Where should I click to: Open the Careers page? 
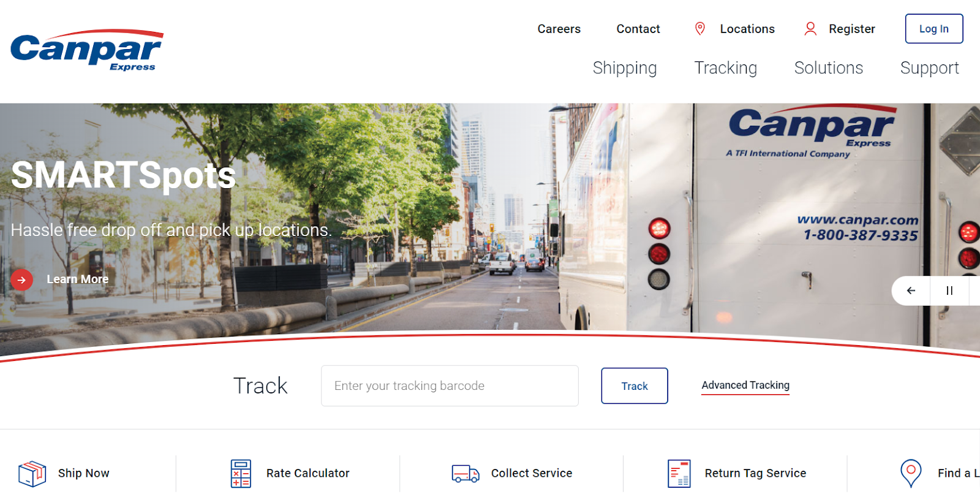[559, 29]
